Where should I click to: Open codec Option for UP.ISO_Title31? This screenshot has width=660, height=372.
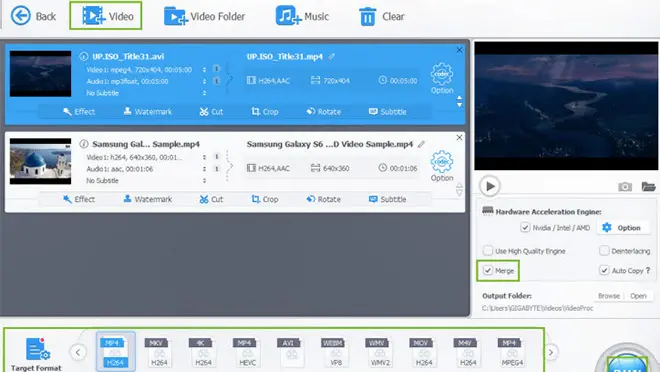pyautogui.click(x=442, y=78)
